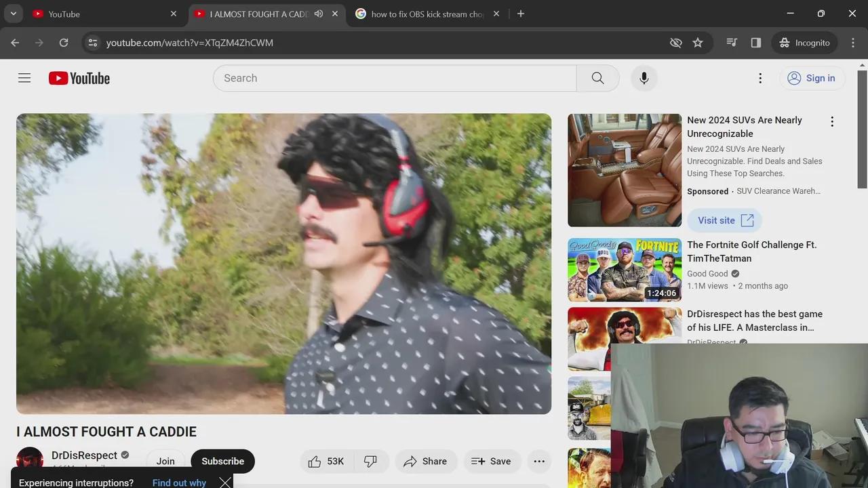Open the YouTube hamburger guide menu
Screen dimensions: 868x488
coord(24,78)
